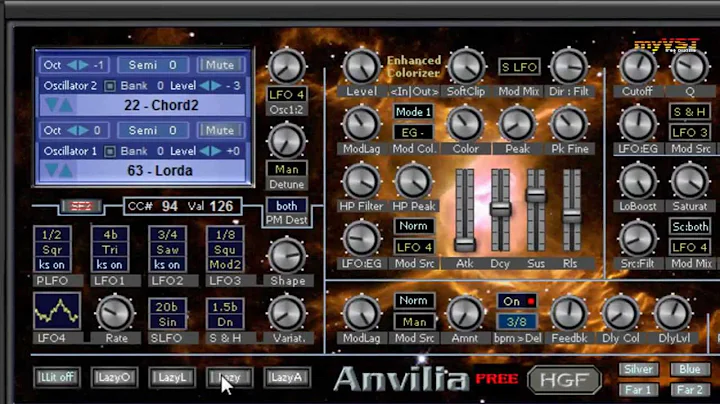Adjust the Dir : Filt knob
720x404 pixels.
click(x=569, y=67)
